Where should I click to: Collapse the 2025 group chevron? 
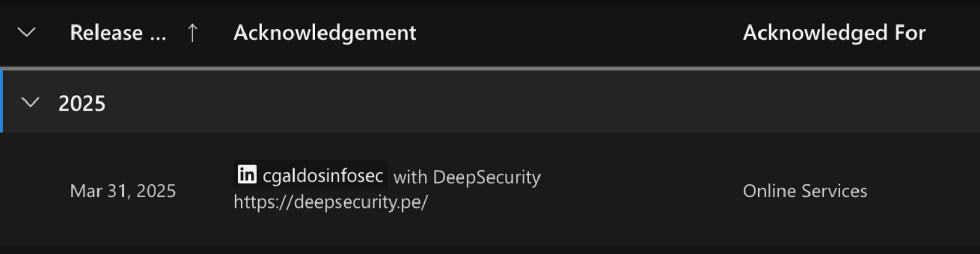pyautogui.click(x=31, y=103)
